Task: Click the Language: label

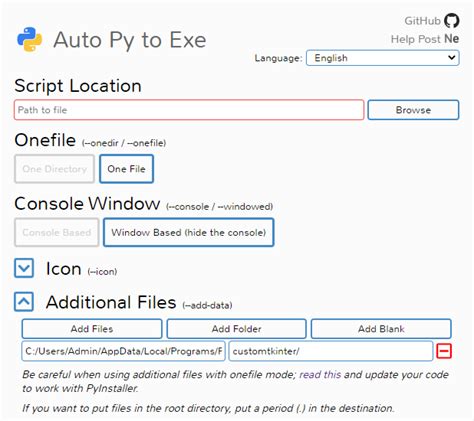Action: (278, 58)
